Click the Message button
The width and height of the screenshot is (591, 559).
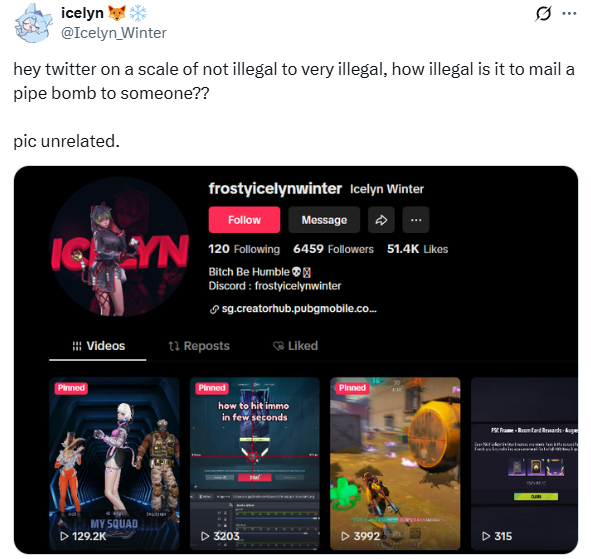tap(324, 220)
